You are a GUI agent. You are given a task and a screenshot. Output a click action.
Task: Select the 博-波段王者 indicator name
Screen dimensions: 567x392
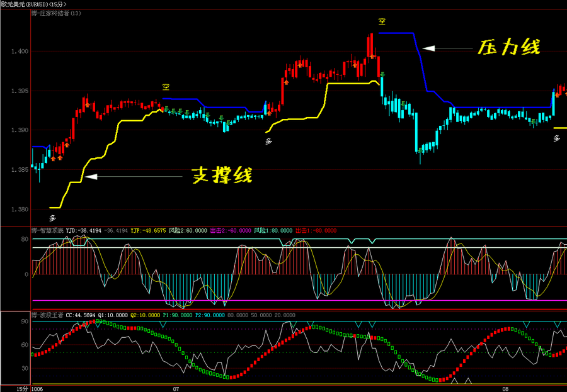click(x=47, y=315)
